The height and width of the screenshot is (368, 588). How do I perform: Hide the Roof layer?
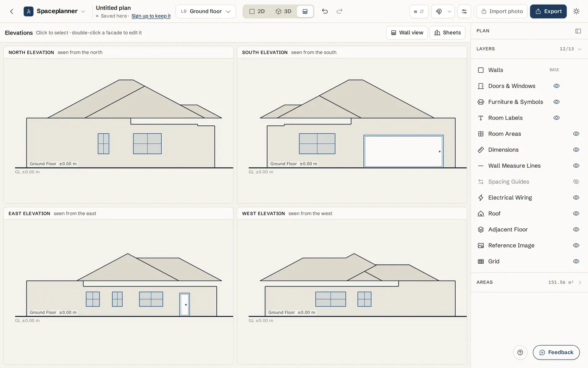tap(576, 214)
